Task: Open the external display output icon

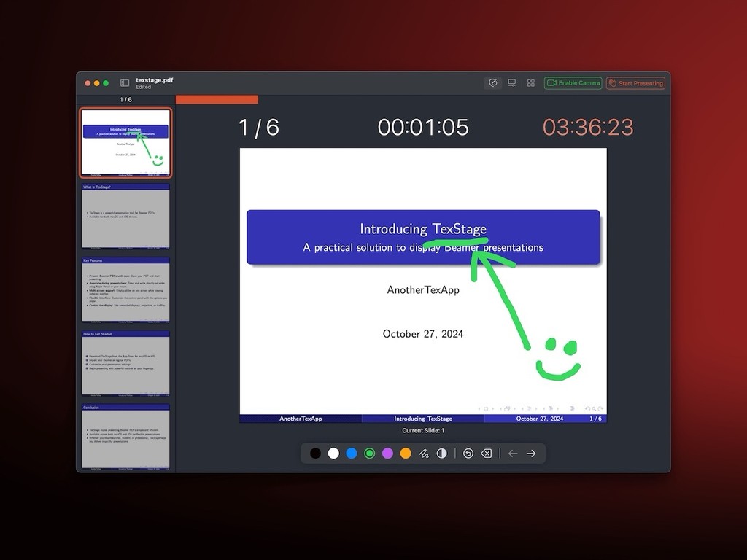Action: coord(511,82)
